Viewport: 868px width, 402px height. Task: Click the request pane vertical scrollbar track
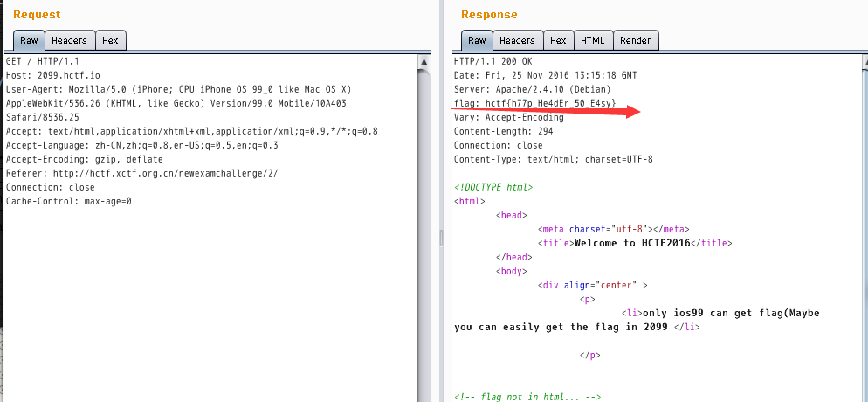click(424, 235)
